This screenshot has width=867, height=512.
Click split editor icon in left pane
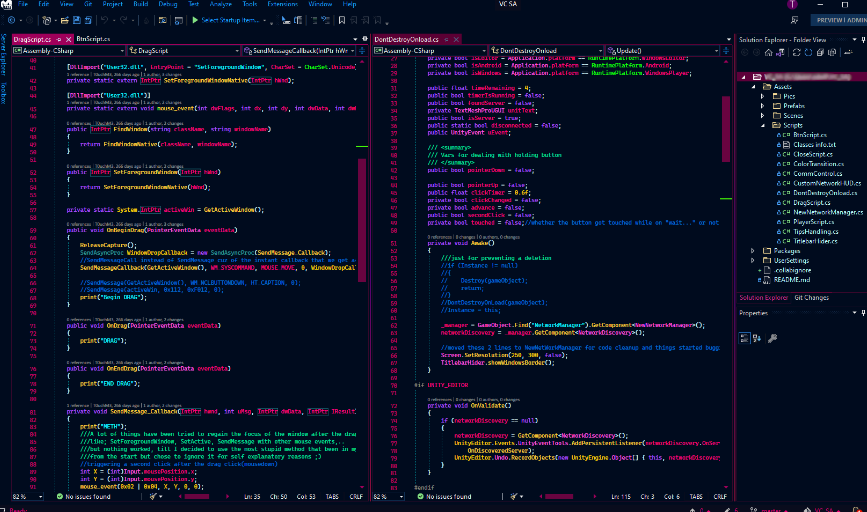(x=362, y=50)
